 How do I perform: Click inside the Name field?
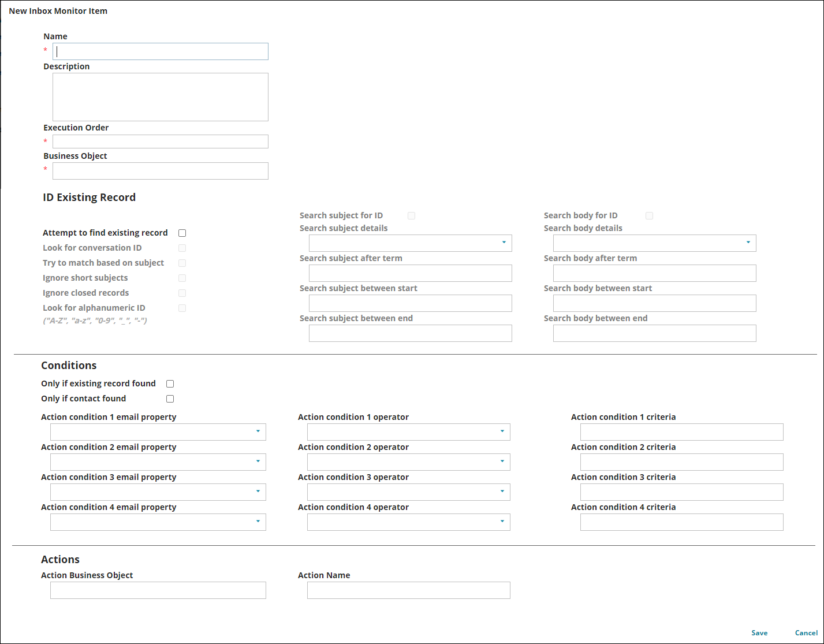click(160, 51)
